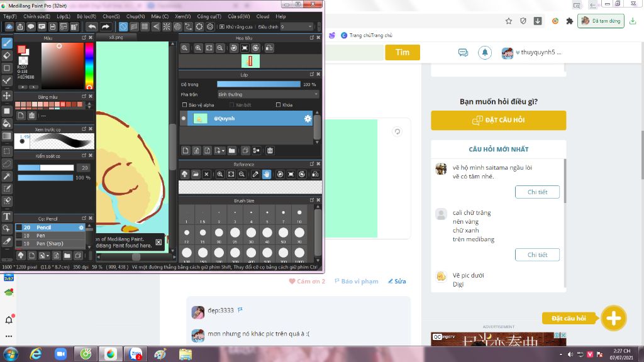
Task: Open Tệp(F) menu
Action: click(10, 16)
